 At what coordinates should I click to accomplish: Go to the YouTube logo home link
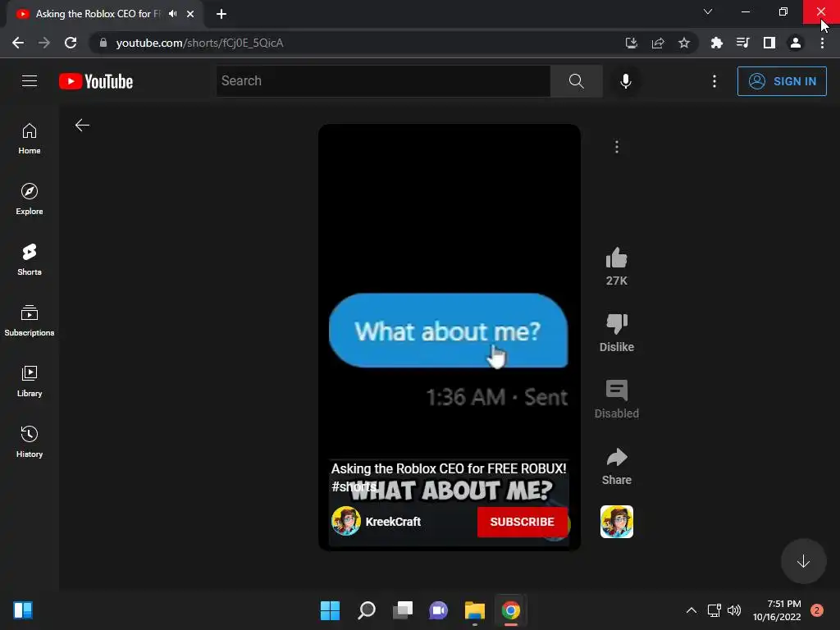[x=96, y=81]
